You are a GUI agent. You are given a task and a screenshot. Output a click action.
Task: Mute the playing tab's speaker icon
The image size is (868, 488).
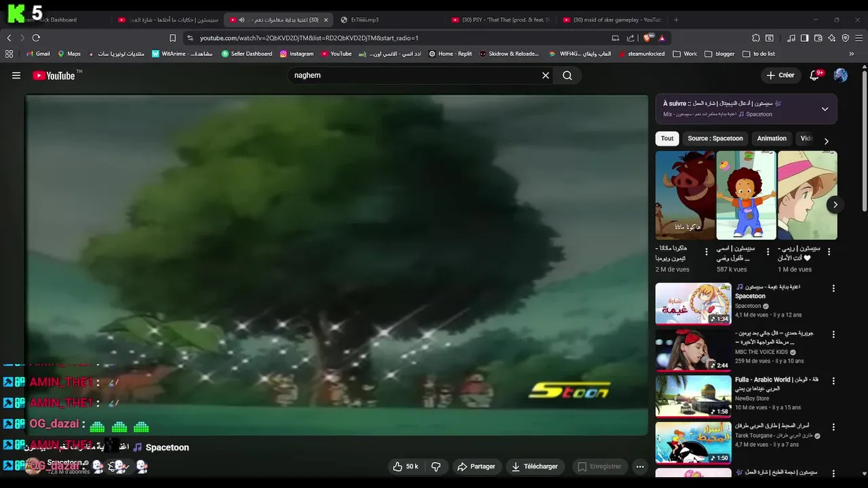(x=241, y=20)
